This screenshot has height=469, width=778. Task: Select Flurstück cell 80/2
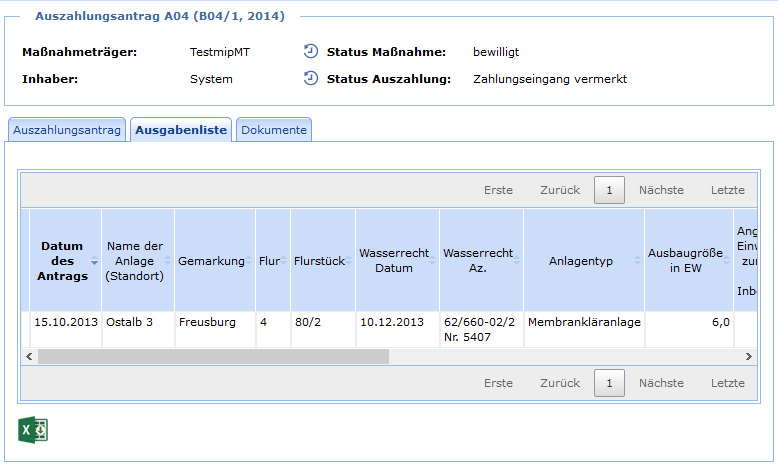coord(323,330)
